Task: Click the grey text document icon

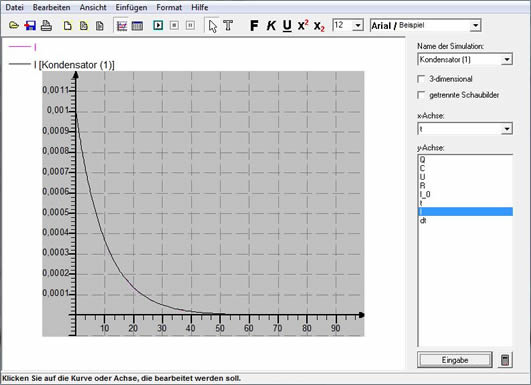Action: [100, 25]
